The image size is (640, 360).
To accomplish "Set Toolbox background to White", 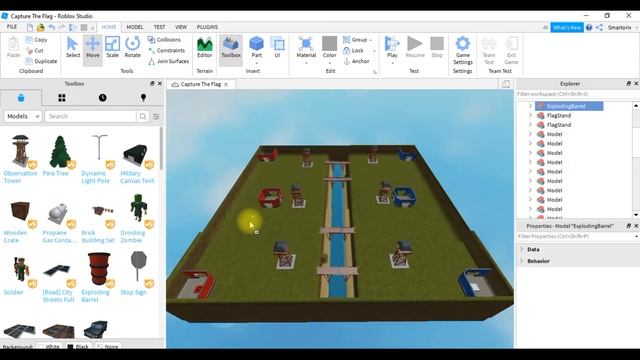I will (x=49, y=346).
